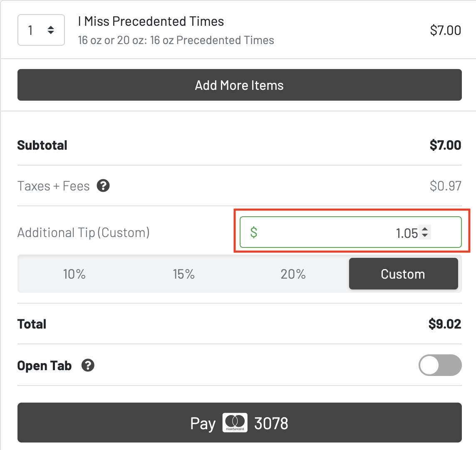
Task: Click the $0.97 Taxes + Fees amount
Action: (x=446, y=185)
